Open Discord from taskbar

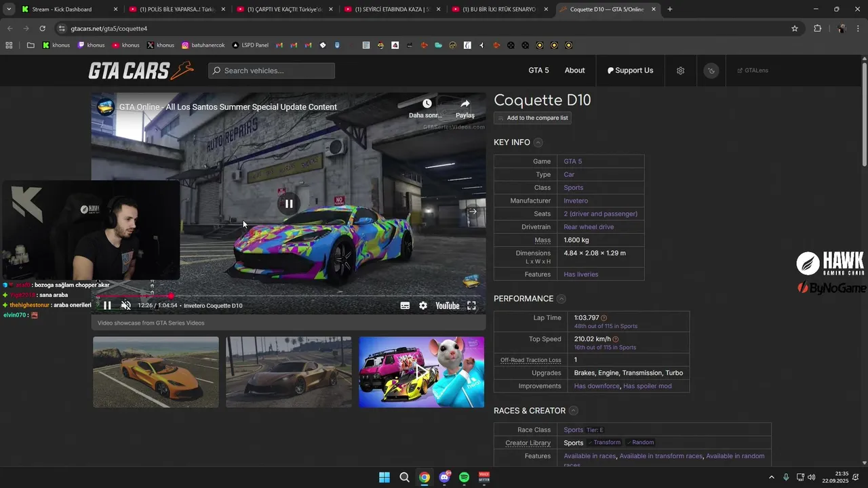(x=444, y=477)
